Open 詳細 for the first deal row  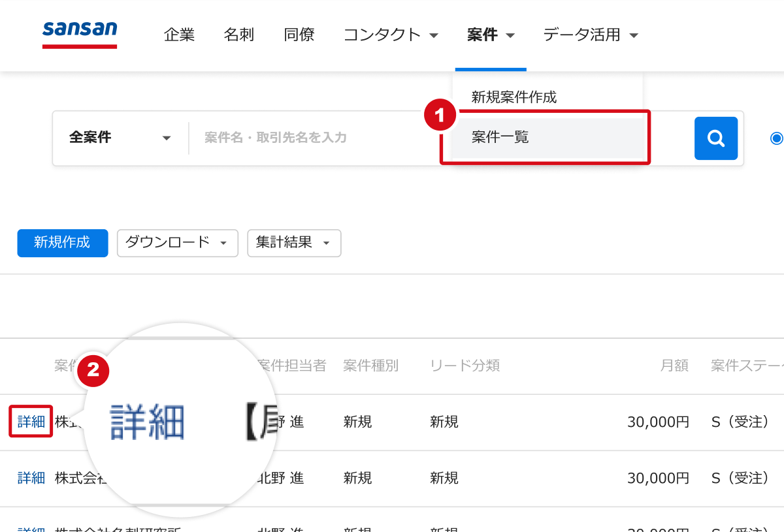tap(30, 421)
